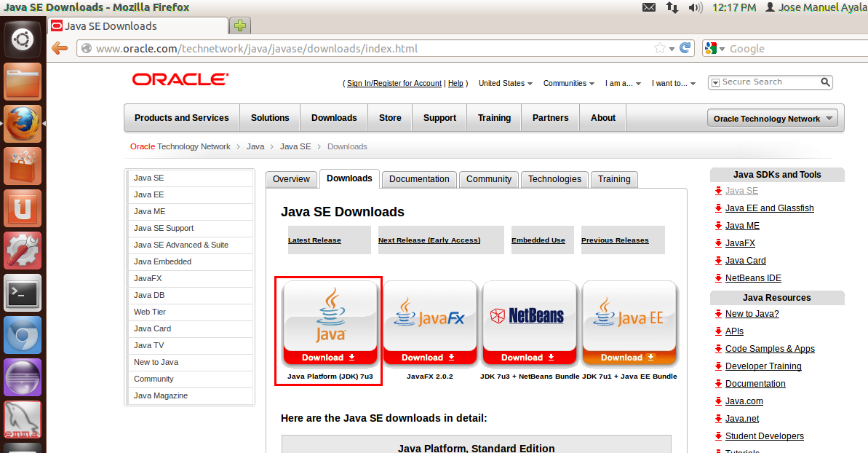Viewport: 868px width, 453px height.
Task: Click Next Release (Early Access) link
Action: coord(429,240)
